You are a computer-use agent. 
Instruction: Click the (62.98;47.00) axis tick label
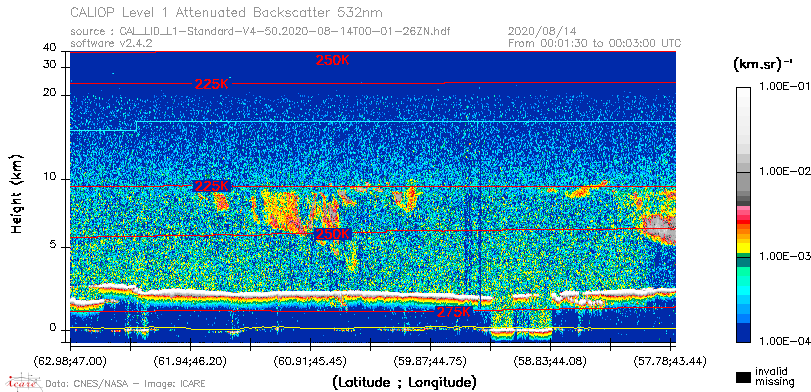tap(71, 360)
